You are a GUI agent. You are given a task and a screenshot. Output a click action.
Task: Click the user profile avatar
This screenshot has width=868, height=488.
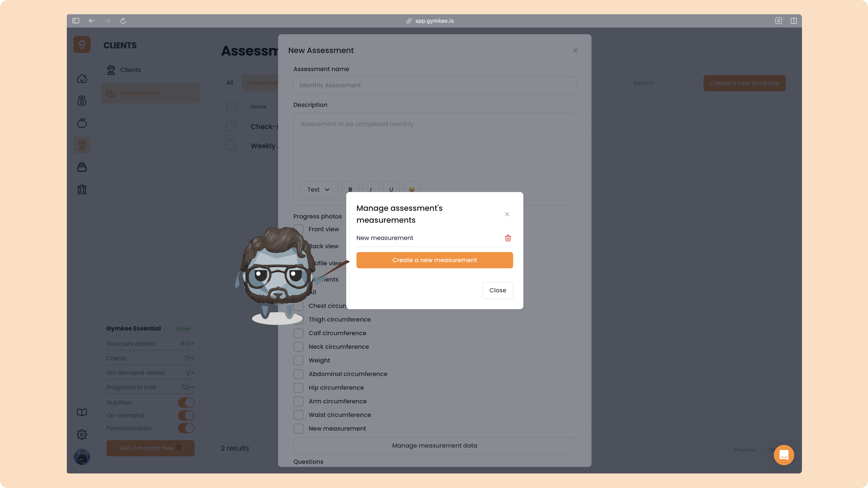[82, 457]
